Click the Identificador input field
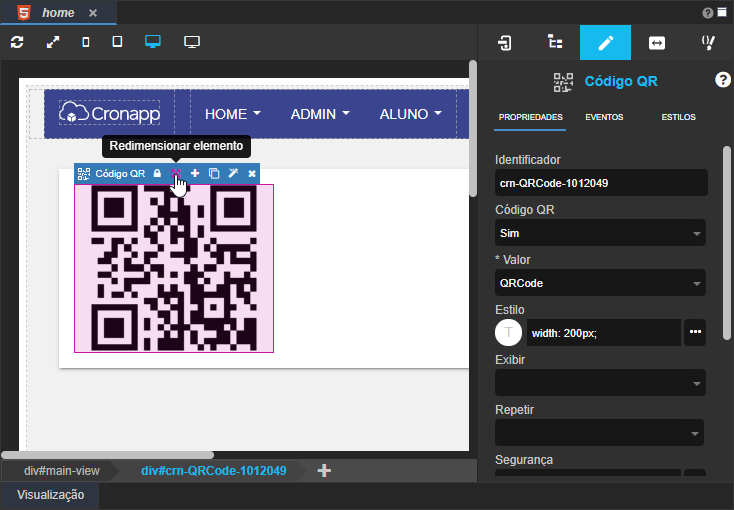Image resolution: width=734 pixels, height=510 pixels. 601,183
